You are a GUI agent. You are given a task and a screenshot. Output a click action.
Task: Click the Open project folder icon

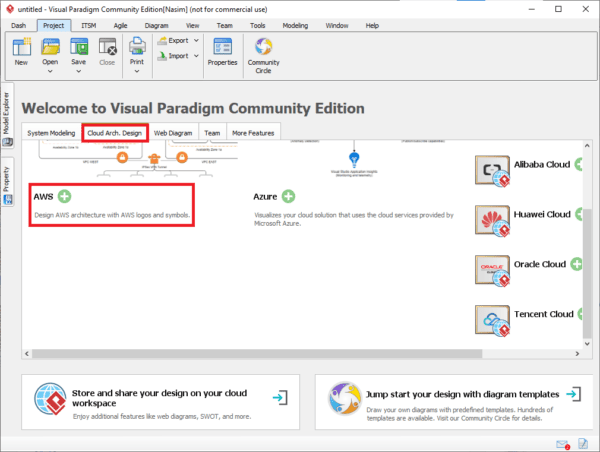pos(50,47)
